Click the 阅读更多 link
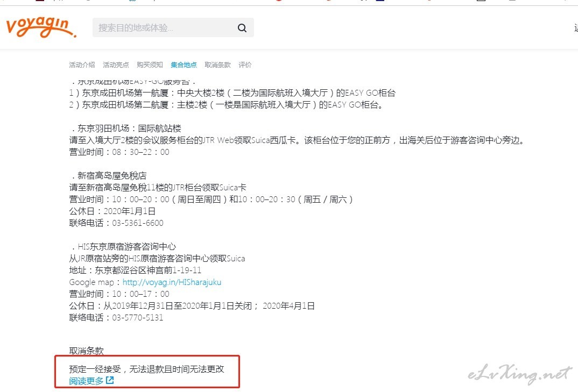This screenshot has width=578, height=392. click(x=86, y=381)
